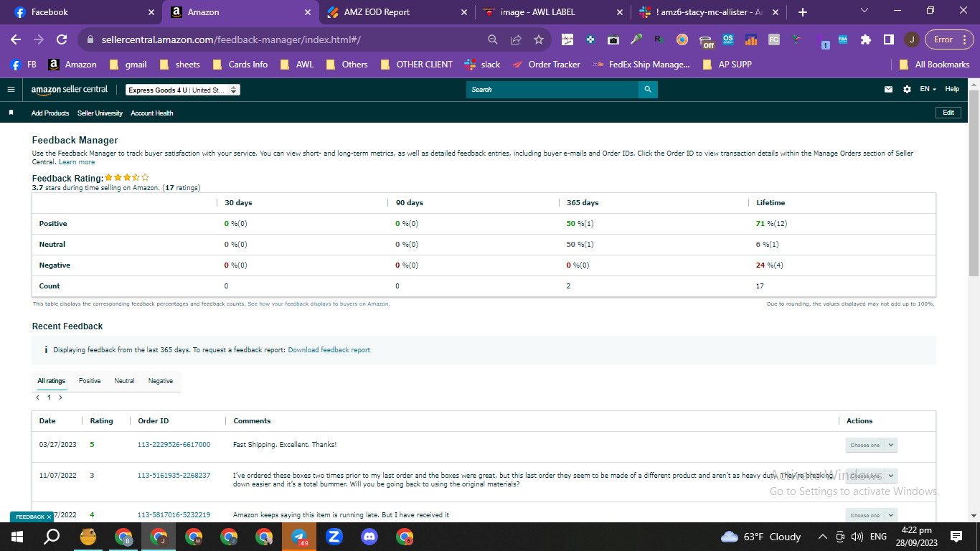The width and height of the screenshot is (980, 551).
Task: Expand the Express Goods 4 U store selector
Action: tap(183, 90)
